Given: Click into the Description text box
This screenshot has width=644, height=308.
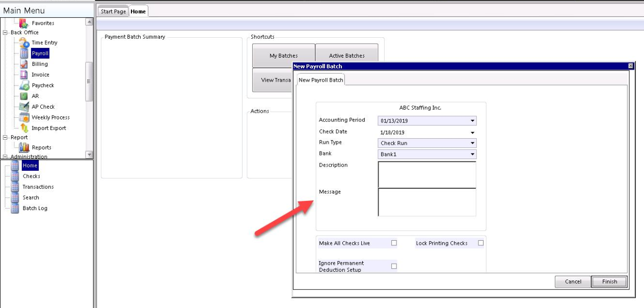Looking at the screenshot, I should pyautogui.click(x=427, y=175).
